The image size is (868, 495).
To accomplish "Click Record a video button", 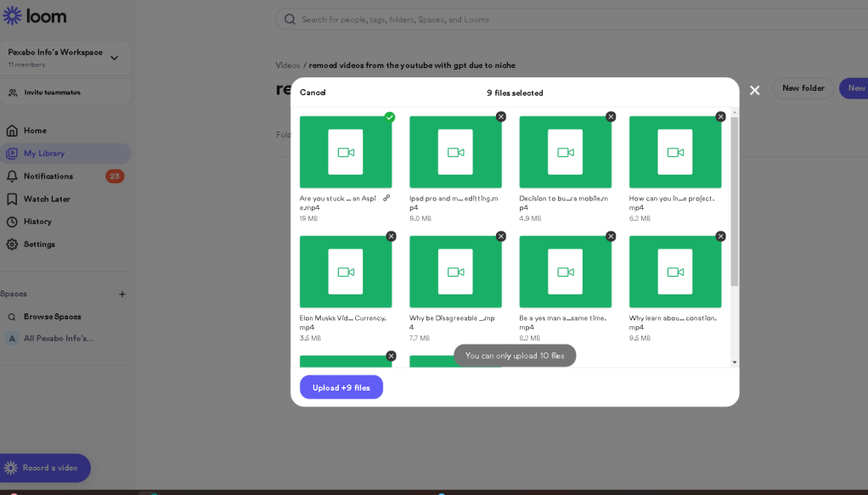I will [x=45, y=468].
